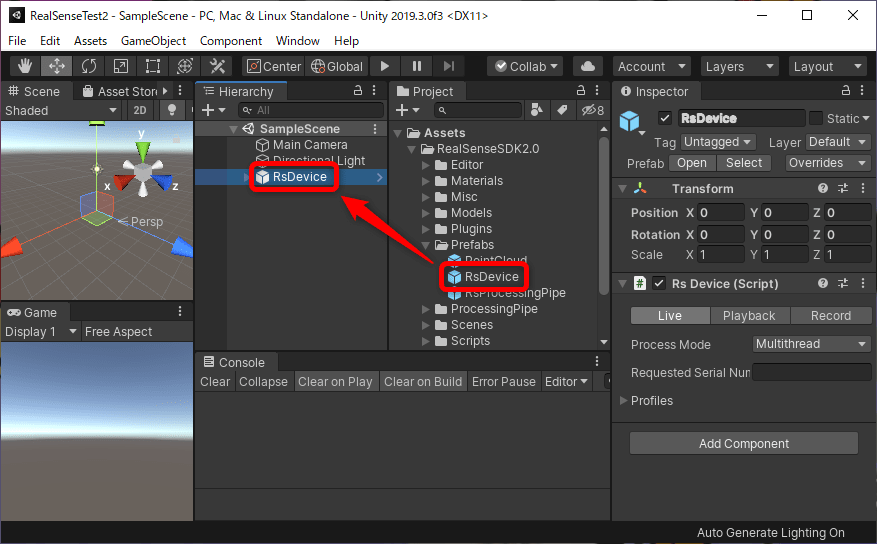Toggle Rs Device script enabled checkbox
This screenshot has width=877, height=544.
pos(659,283)
